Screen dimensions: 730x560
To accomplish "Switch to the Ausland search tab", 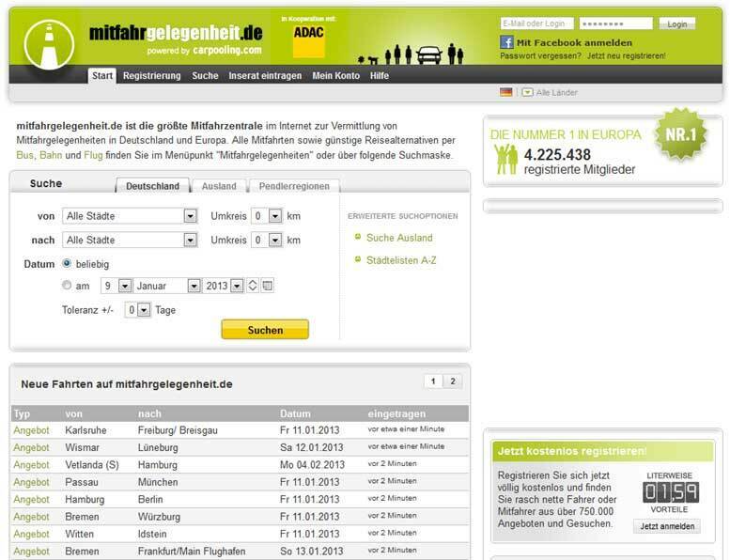I will pyautogui.click(x=219, y=186).
